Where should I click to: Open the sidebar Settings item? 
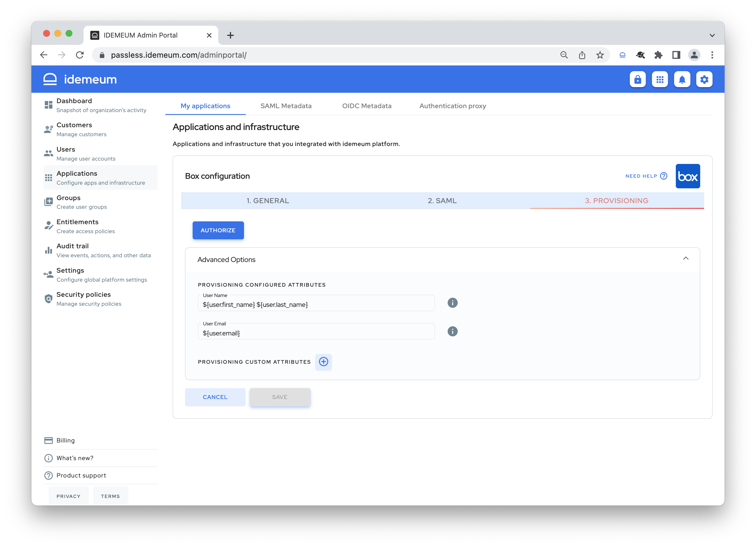100,275
